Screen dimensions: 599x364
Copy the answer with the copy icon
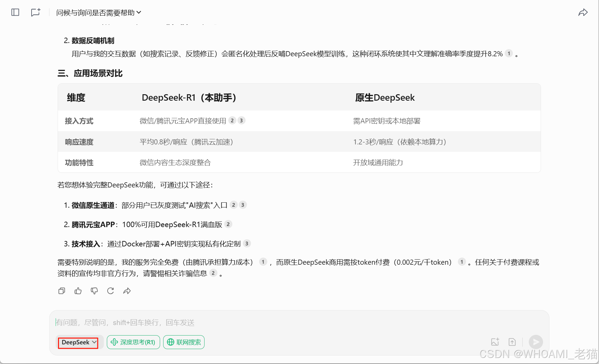tap(62, 291)
